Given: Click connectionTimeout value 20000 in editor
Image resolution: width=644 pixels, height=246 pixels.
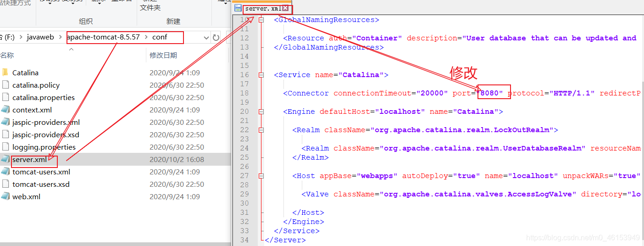Looking at the screenshot, I should (x=432, y=93).
